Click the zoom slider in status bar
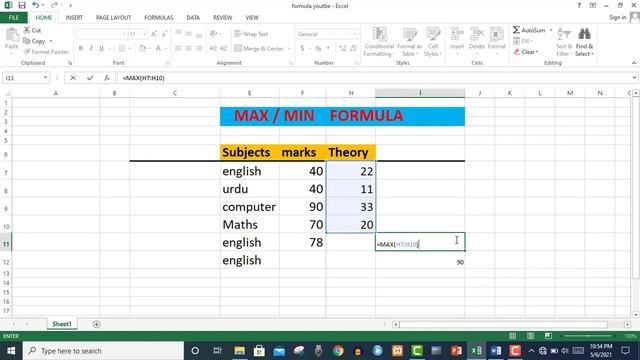Screen dimensions: 640x360 588,336
